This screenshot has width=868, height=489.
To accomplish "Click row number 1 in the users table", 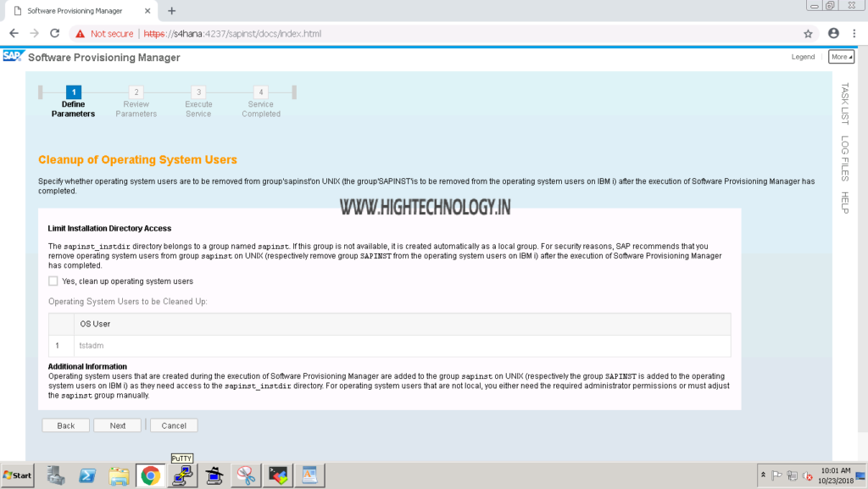I will (57, 346).
